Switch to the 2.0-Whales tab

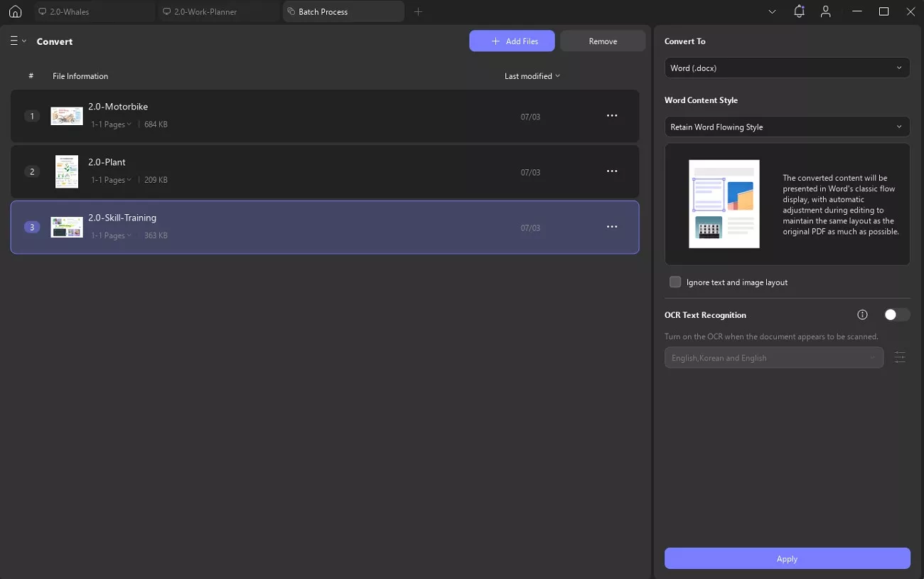[x=95, y=12]
